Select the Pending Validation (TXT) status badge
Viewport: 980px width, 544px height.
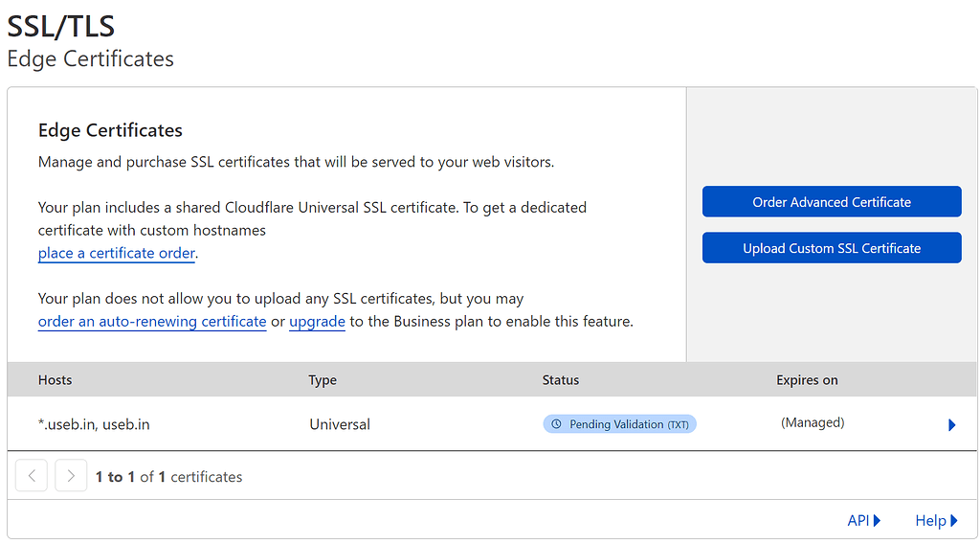(x=619, y=424)
